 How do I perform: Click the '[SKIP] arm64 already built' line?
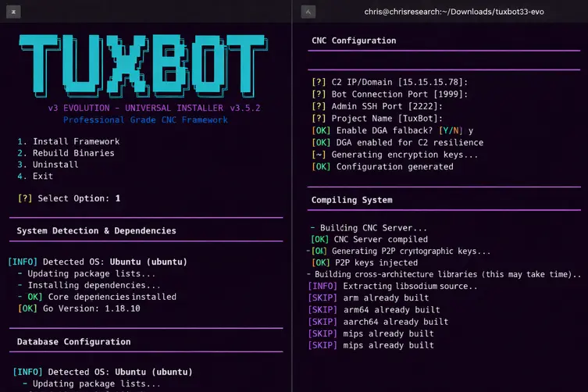click(x=374, y=310)
